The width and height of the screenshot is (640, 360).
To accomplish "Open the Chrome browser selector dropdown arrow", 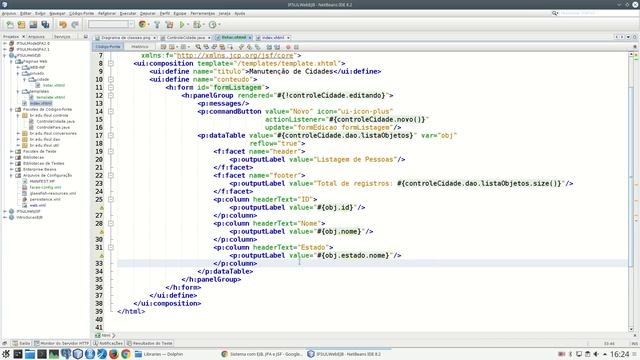I will point(148,24).
